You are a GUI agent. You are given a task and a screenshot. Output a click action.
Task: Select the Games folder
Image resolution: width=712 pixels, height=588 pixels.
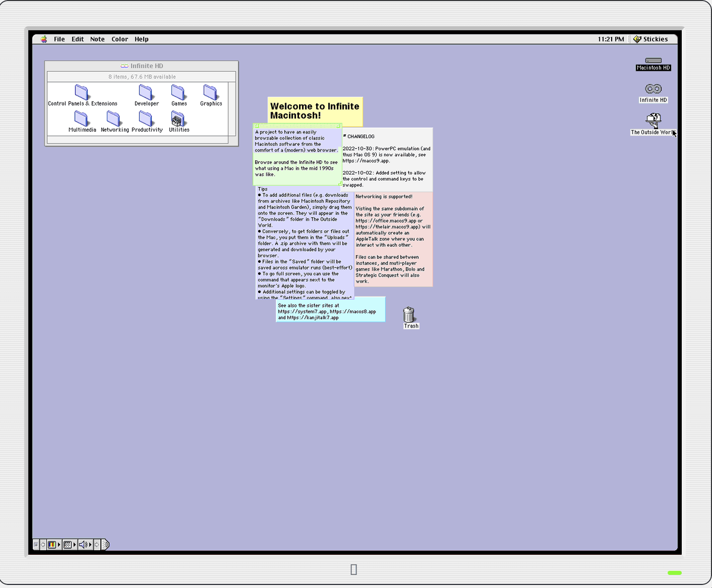(179, 95)
